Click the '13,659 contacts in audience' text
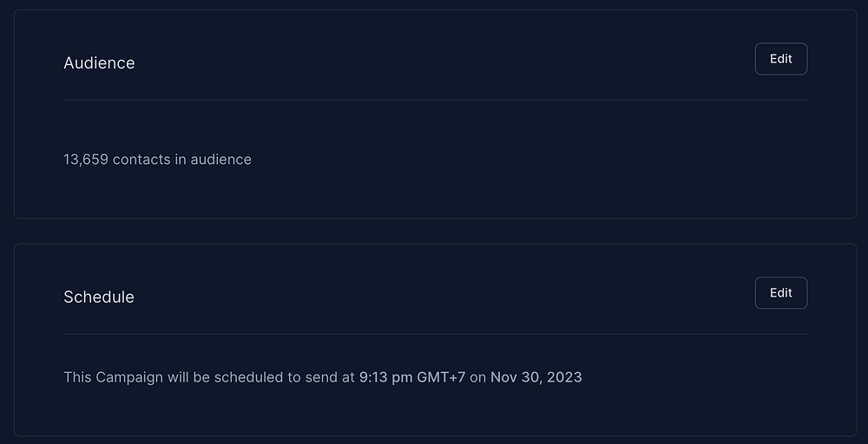This screenshot has width=868, height=444. pos(157,160)
